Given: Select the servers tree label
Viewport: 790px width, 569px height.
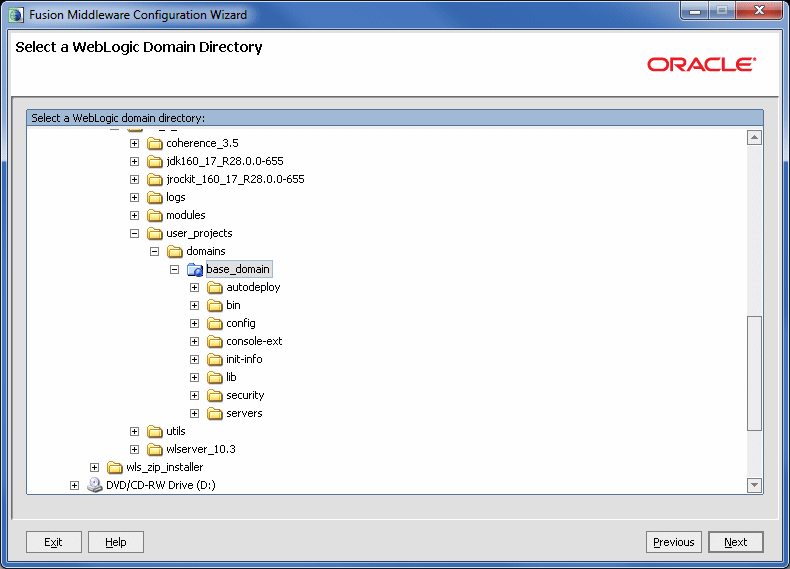Looking at the screenshot, I should 244,413.
